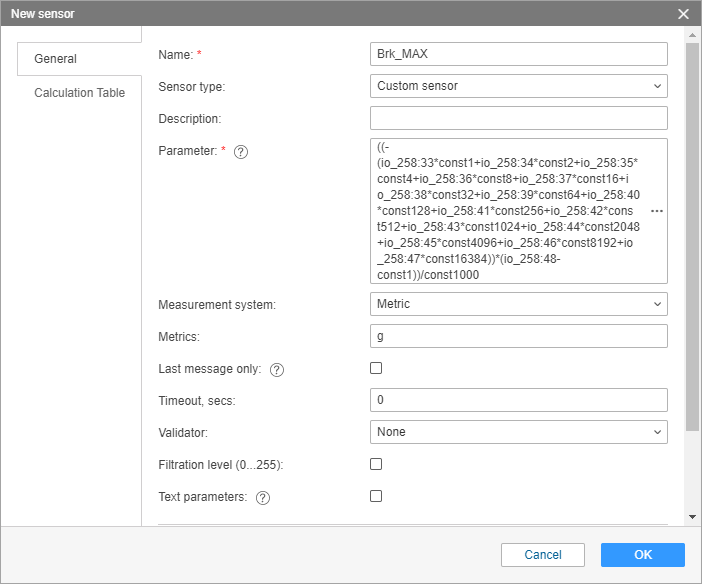Click the Cancel button
This screenshot has width=702, height=584.
coord(543,555)
